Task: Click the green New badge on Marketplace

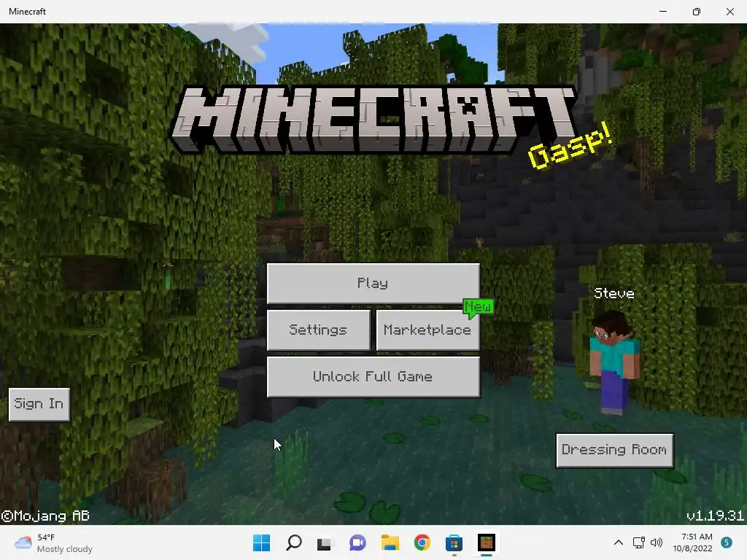Action: click(478, 307)
